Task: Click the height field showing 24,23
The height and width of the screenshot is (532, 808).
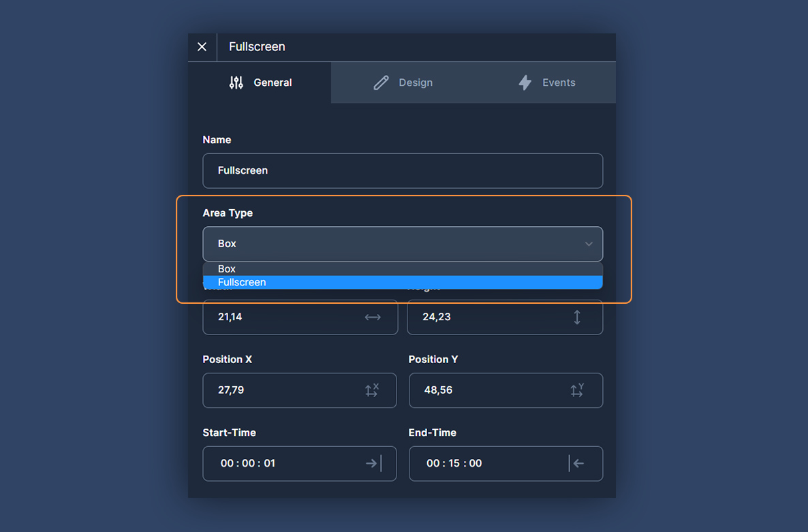Action: (x=504, y=317)
